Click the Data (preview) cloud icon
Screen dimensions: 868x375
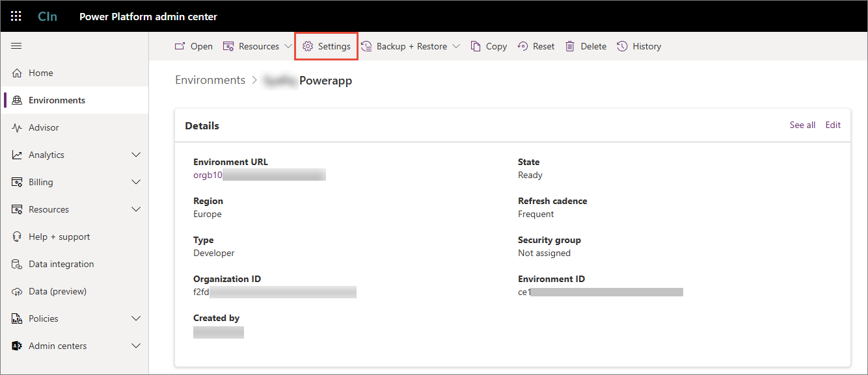point(17,291)
